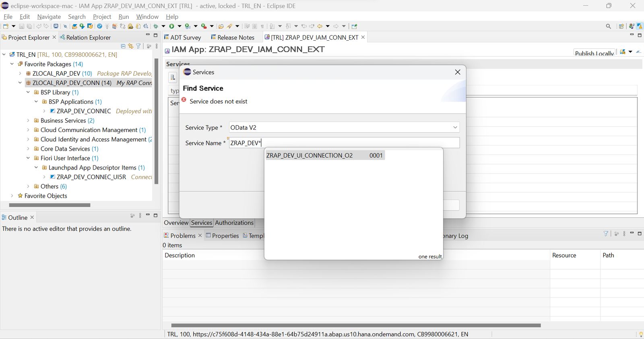Image resolution: width=644 pixels, height=339 pixels.
Task: Expand the Core Data Services folder
Action: pyautogui.click(x=28, y=149)
